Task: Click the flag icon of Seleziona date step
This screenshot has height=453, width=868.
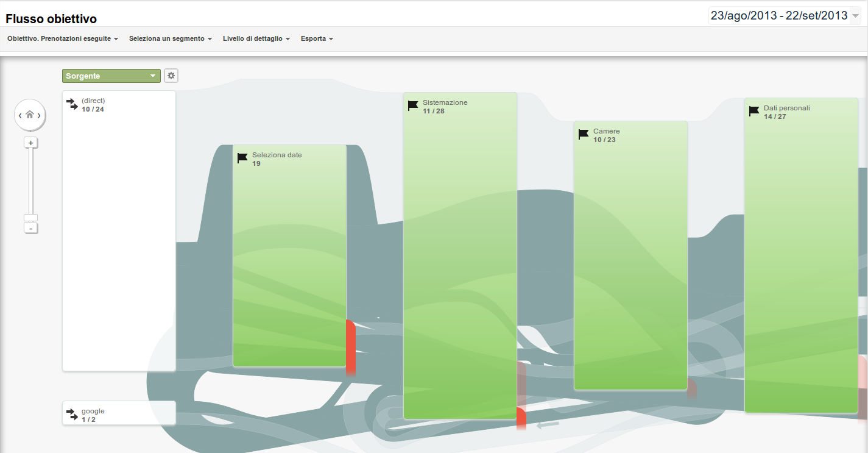Action: click(x=242, y=159)
